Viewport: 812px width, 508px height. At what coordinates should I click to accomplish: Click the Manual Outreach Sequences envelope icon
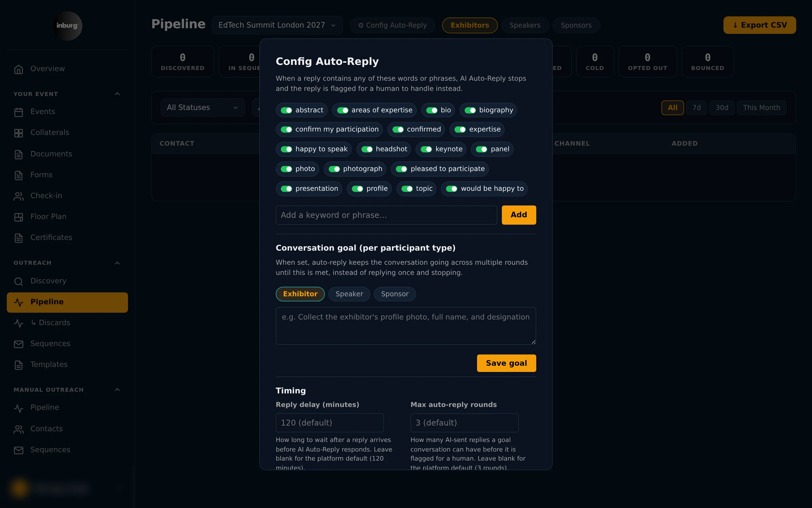point(19,450)
